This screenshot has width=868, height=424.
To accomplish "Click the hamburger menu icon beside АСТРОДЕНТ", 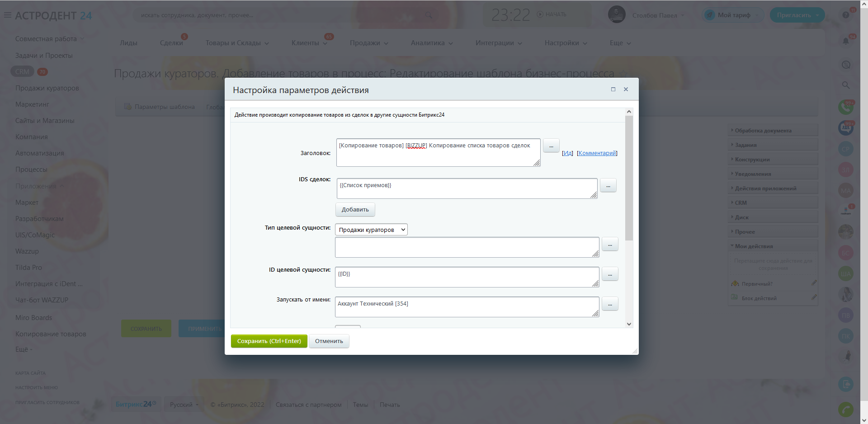I will click(8, 15).
